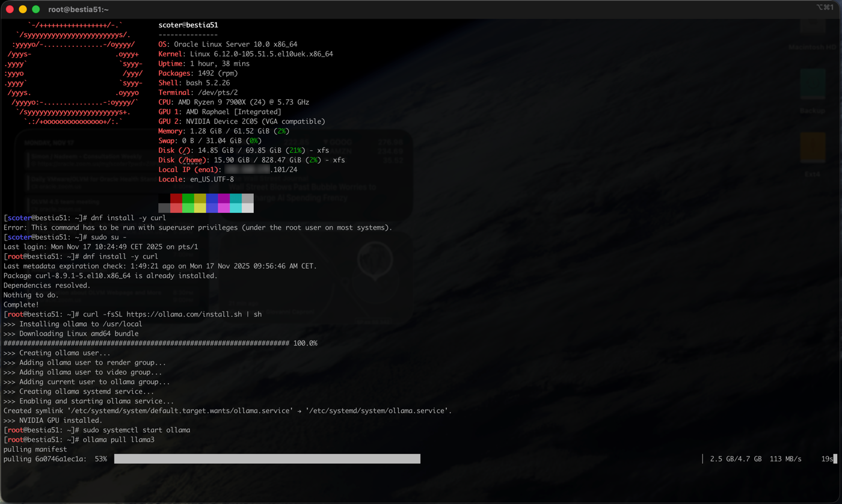
Task: Click the Kernel version line
Action: pos(246,54)
